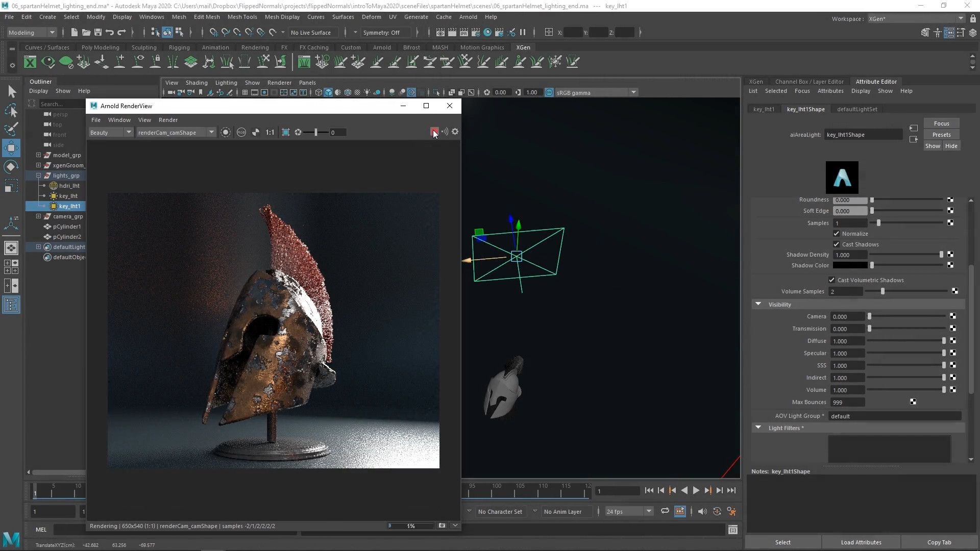Collapse the Light Filters section

pyautogui.click(x=758, y=428)
